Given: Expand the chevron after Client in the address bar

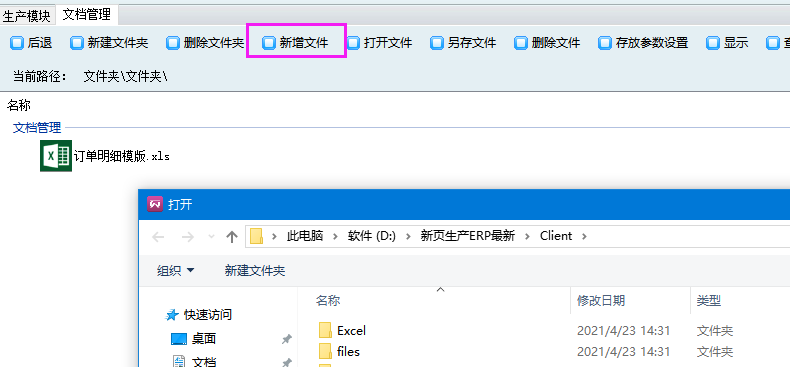Looking at the screenshot, I should pos(584,236).
